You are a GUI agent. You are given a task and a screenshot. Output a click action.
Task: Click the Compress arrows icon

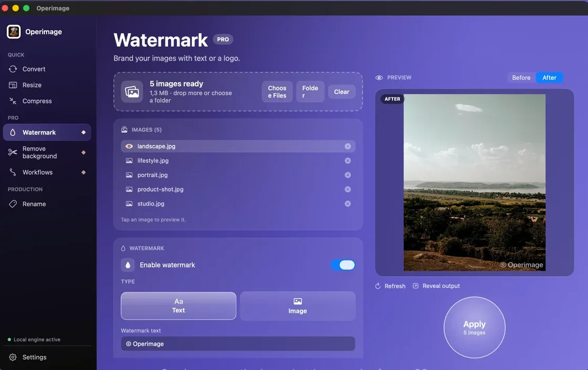tap(13, 101)
